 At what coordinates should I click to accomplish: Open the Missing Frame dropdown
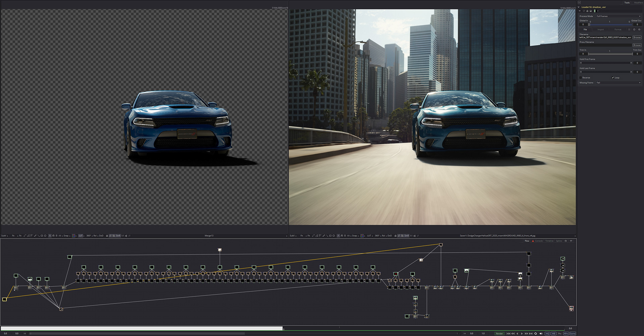click(619, 83)
